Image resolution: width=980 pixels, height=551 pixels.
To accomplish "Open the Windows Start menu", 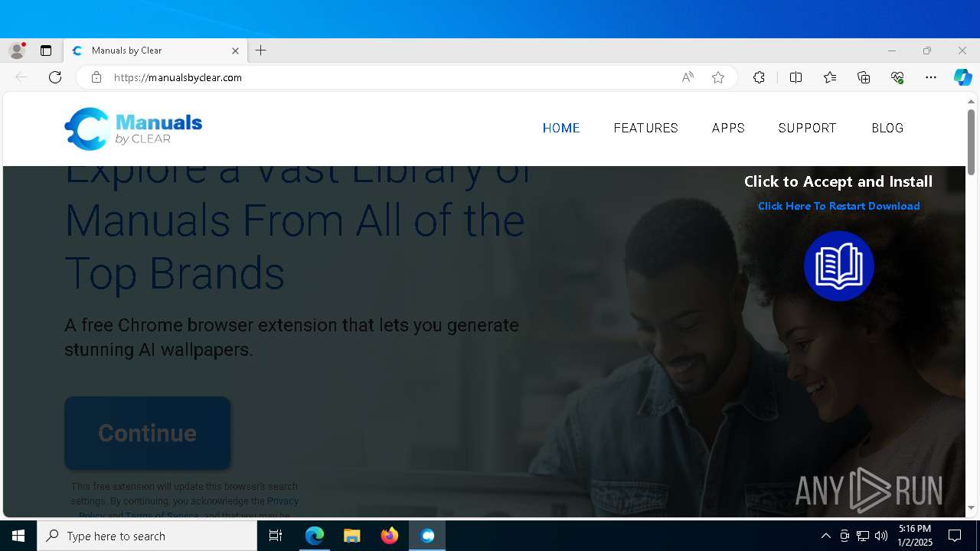I will 18,536.
